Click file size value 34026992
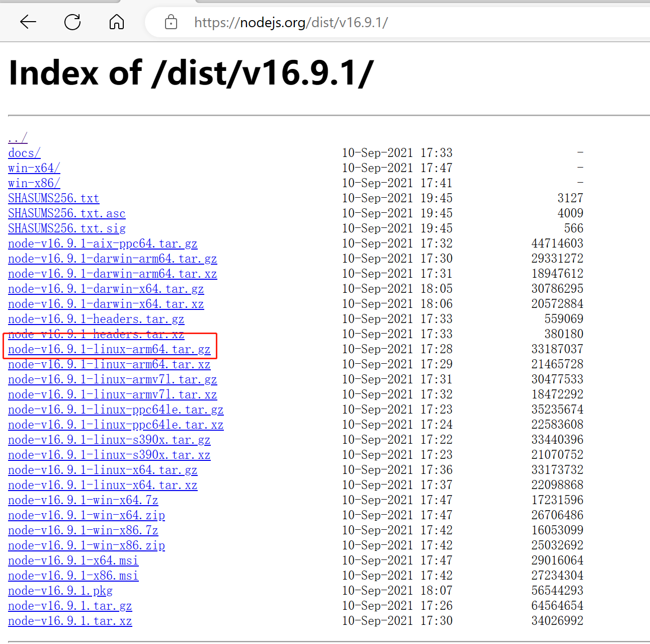 (557, 621)
